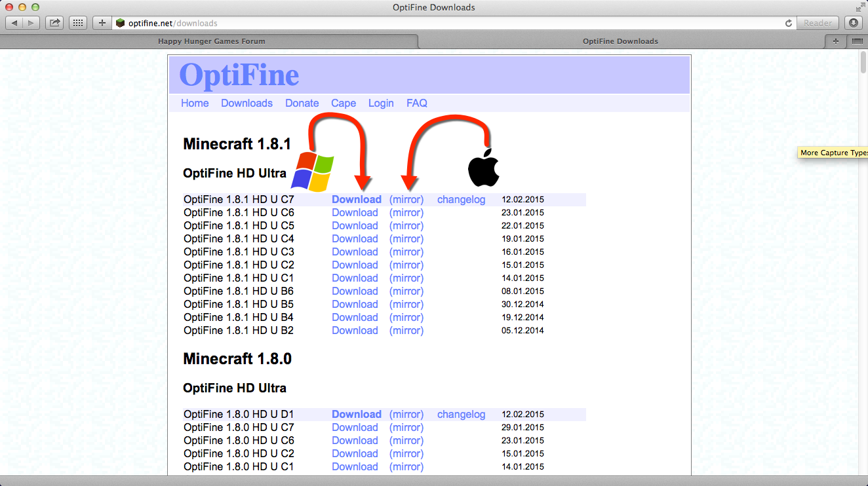Download OptiFine 1.8.1 HD U C7
868x486 pixels.
click(x=357, y=200)
